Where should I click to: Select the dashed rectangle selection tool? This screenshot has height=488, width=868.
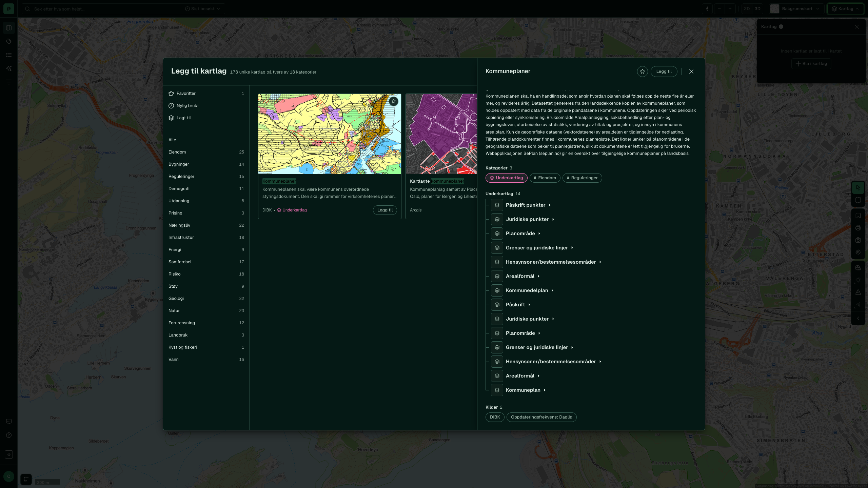(x=858, y=200)
